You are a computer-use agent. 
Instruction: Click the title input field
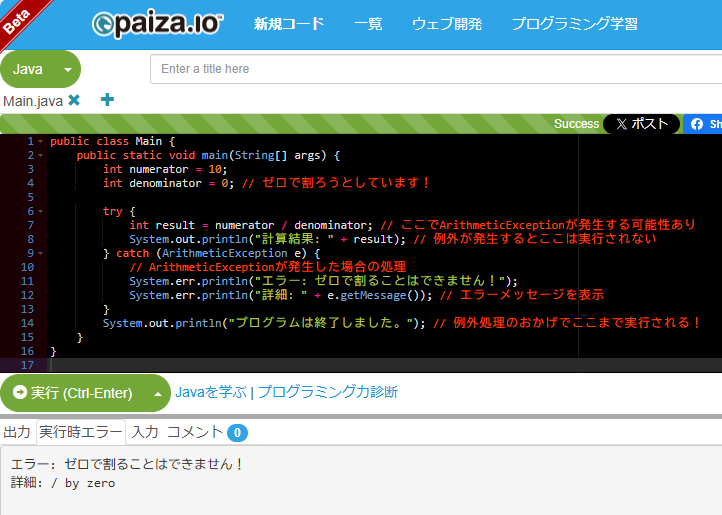[436, 69]
